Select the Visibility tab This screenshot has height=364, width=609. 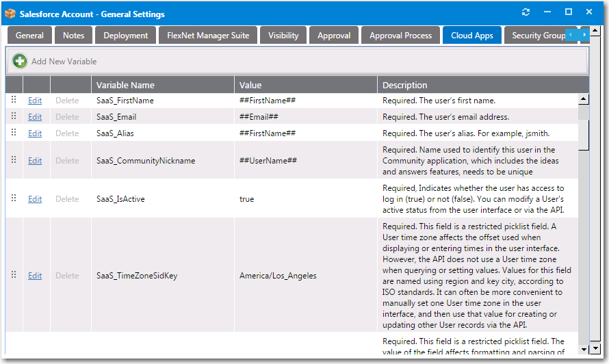(x=283, y=36)
